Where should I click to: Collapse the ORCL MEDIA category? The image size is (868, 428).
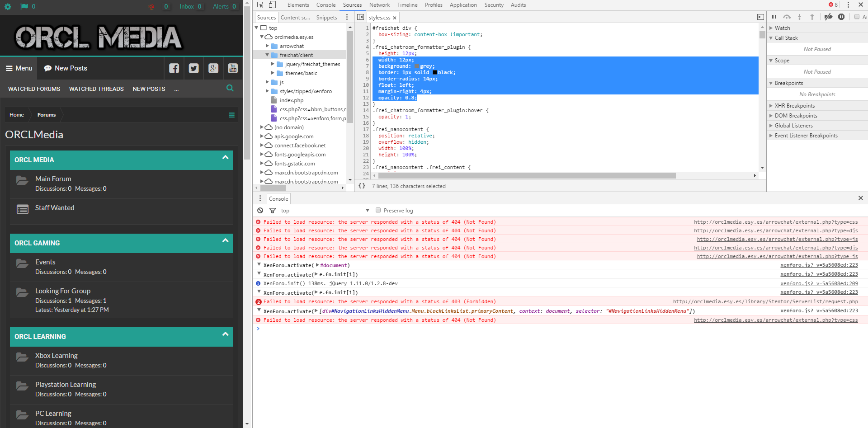pos(226,157)
